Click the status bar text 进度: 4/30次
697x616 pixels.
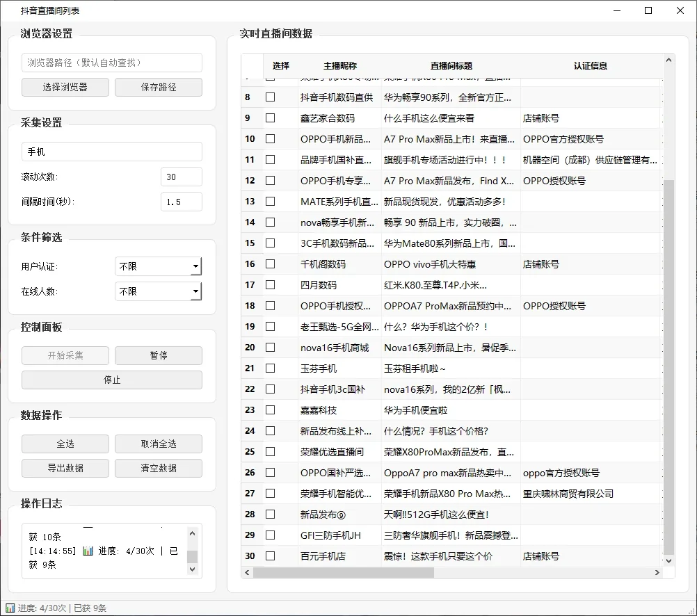click(x=42, y=608)
